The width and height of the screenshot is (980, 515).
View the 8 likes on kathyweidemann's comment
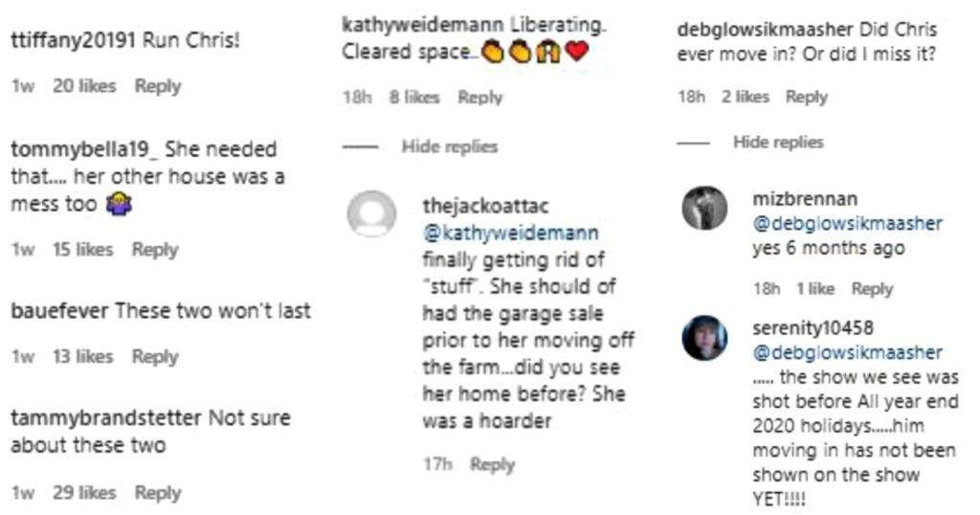click(413, 97)
